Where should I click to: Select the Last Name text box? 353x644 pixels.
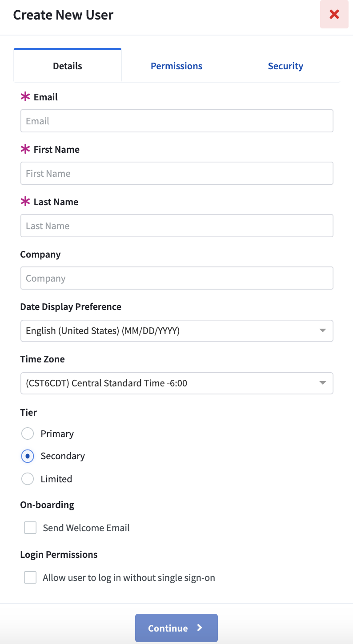[x=177, y=226]
